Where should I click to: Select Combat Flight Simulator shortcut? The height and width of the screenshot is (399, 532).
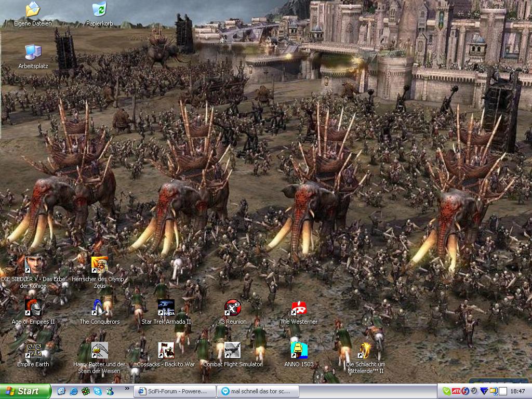point(232,350)
